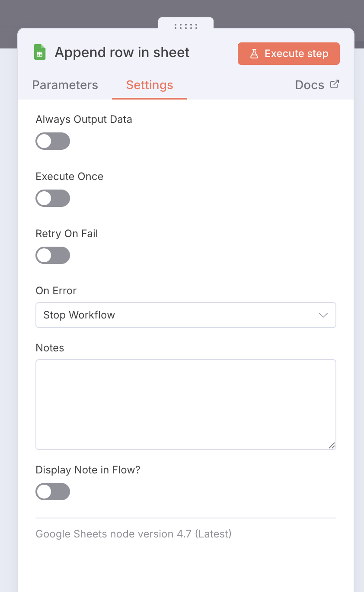The height and width of the screenshot is (592, 364).
Task: Enable Retry On Fail
Action: [53, 255]
